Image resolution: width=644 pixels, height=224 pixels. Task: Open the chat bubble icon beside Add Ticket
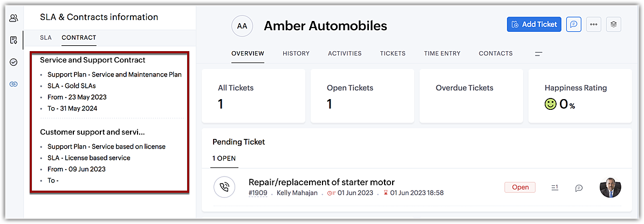[573, 24]
